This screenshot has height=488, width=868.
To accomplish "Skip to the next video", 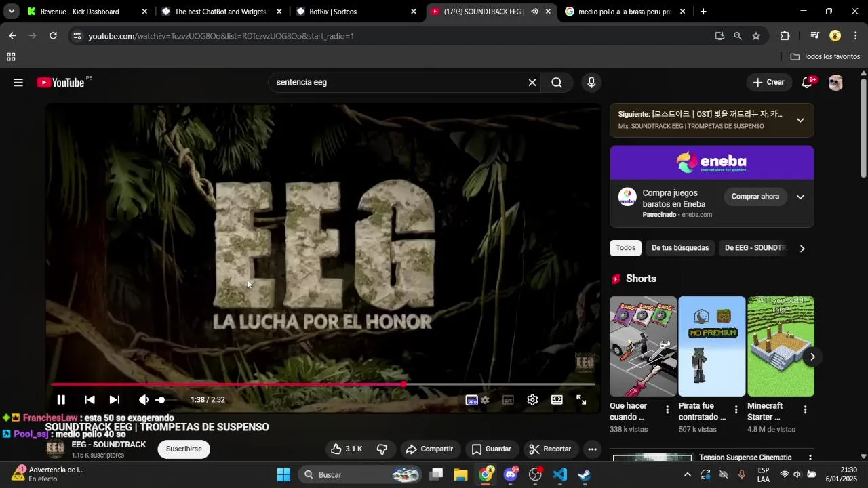I will [114, 400].
